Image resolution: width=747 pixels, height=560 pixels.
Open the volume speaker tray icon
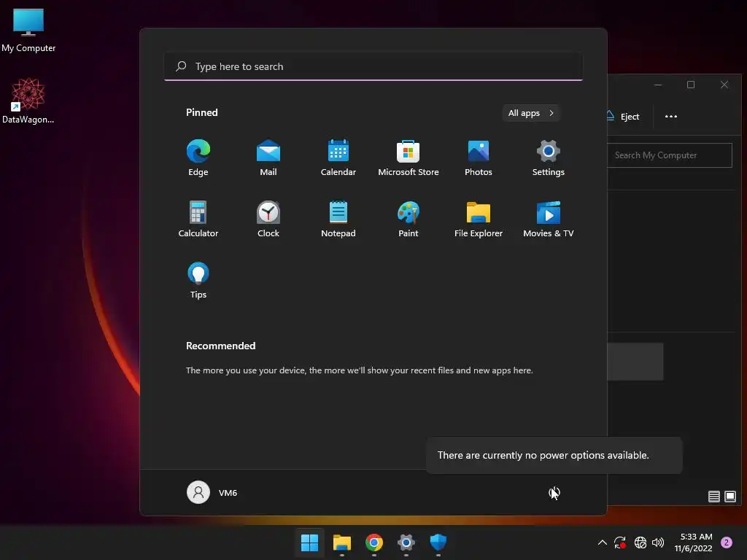point(658,542)
